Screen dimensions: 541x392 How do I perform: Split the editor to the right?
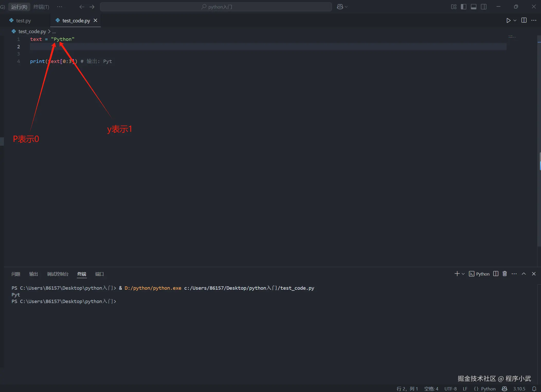[x=524, y=20]
